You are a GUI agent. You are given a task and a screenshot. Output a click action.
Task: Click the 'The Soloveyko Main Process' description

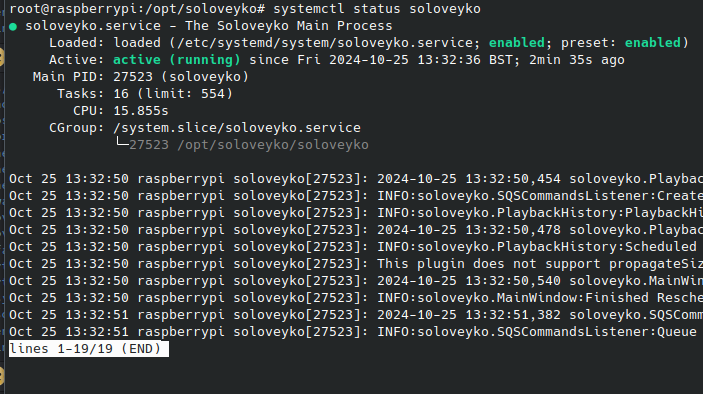coord(289,26)
